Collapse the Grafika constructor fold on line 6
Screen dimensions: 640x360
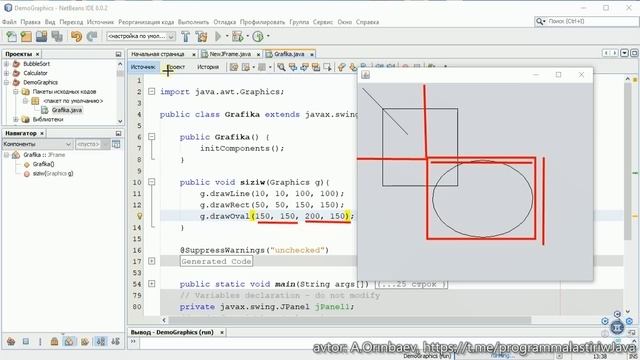151,137
